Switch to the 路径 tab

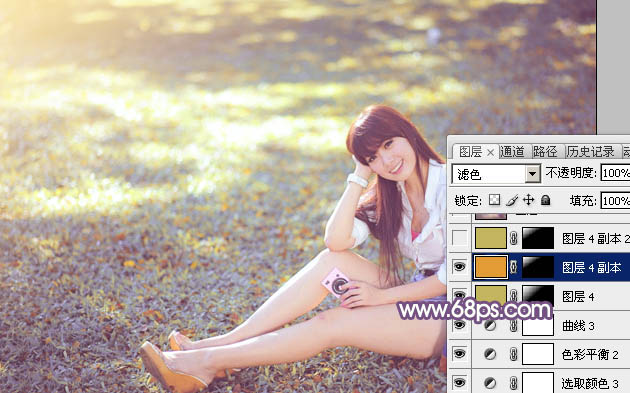pyautogui.click(x=545, y=152)
